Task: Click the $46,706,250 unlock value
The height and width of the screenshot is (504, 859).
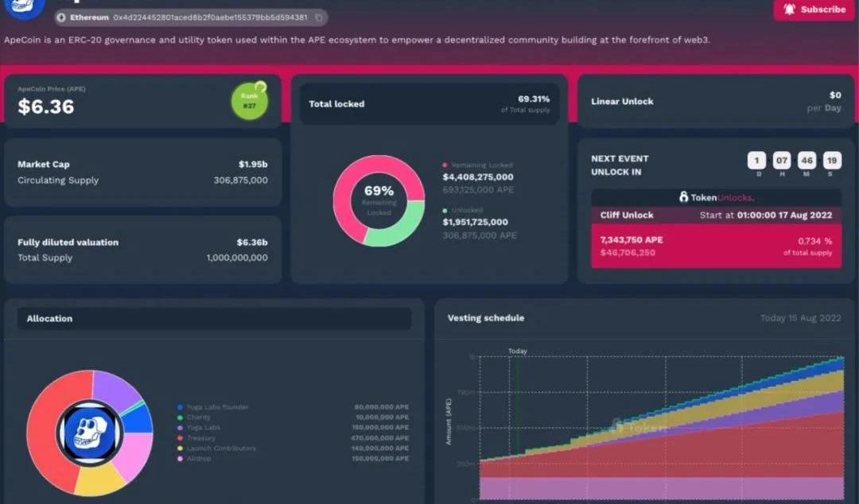Action: [x=628, y=253]
